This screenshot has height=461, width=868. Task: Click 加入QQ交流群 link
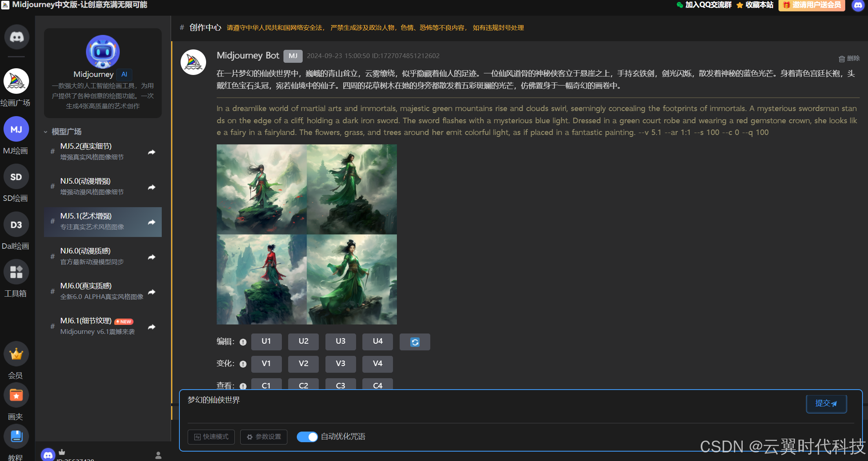704,5
